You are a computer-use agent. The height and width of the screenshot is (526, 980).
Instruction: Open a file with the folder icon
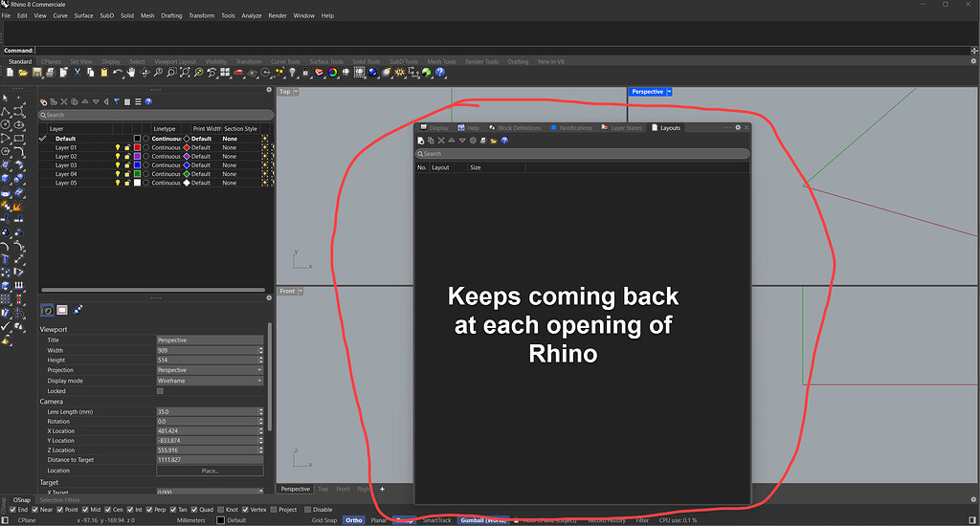click(x=23, y=73)
